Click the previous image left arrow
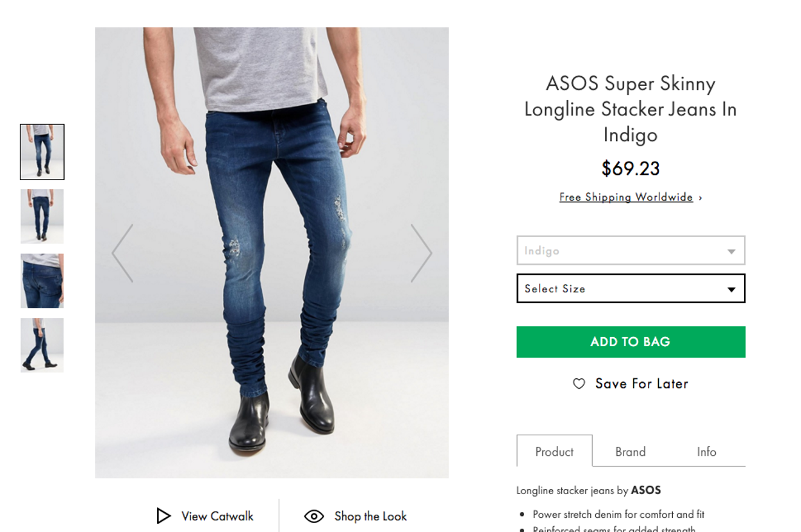801x532 pixels. coord(122,253)
